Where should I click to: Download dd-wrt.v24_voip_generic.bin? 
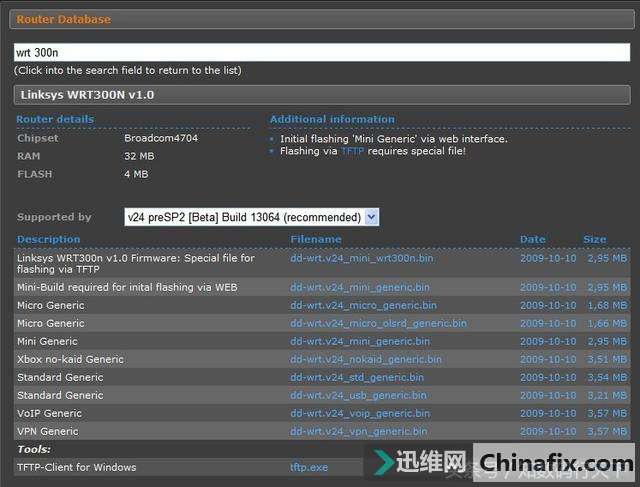360,414
